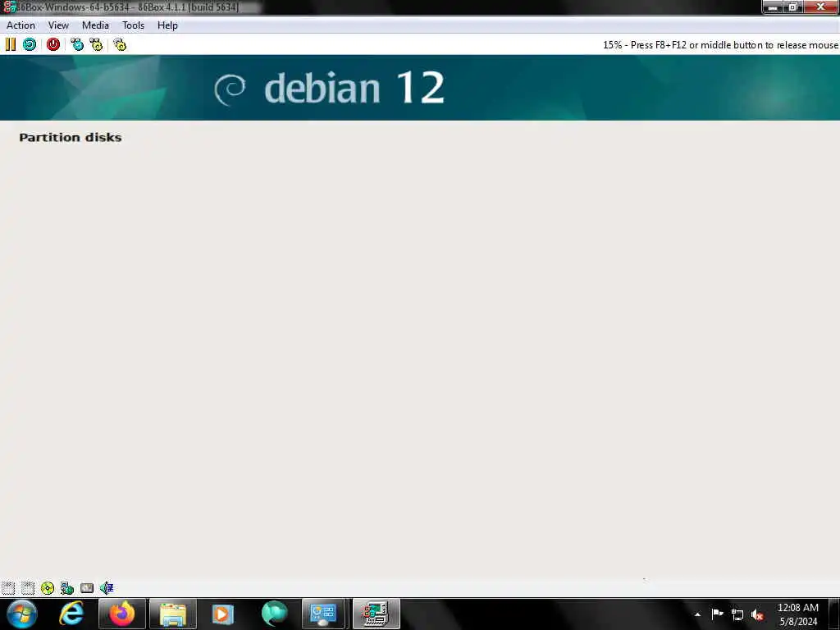The image size is (840, 630).
Task: Click the second floppy drive status icon
Action: click(28, 587)
